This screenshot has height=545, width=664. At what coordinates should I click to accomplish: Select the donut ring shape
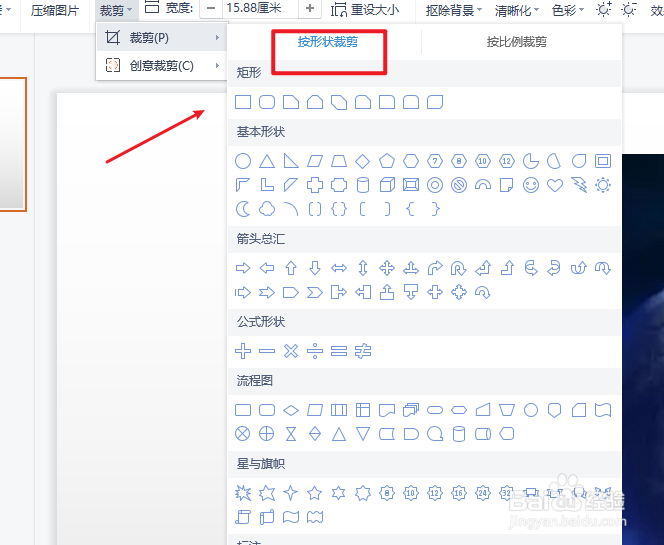click(435, 185)
